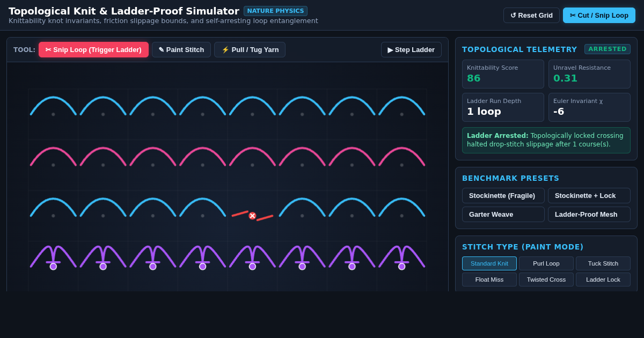Click the last pink loop in second row

[401, 156]
